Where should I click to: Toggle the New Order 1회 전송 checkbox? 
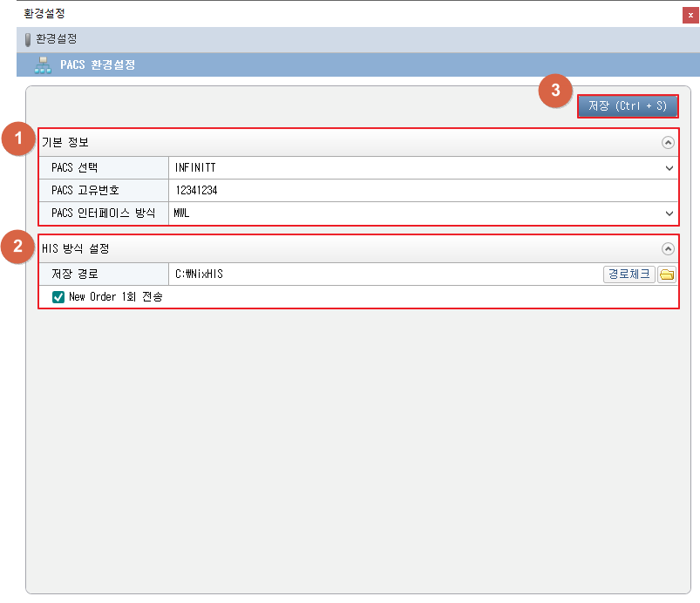[59, 297]
